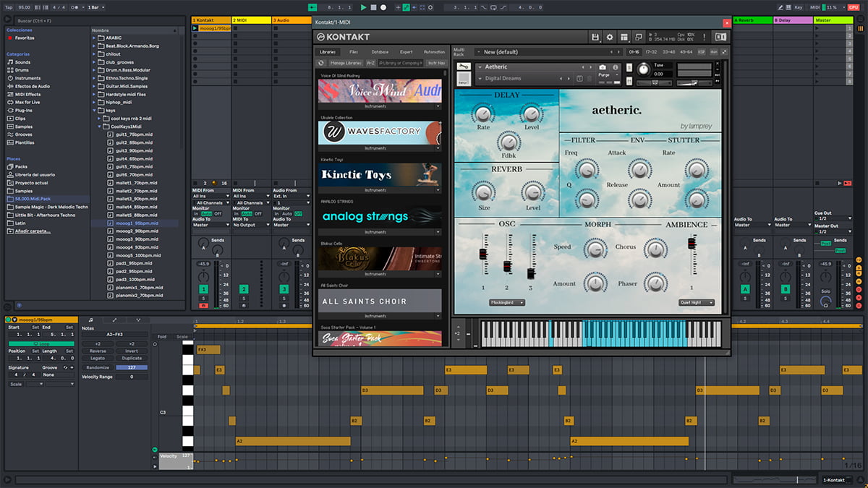
Task: Click the Ableton Record button
Action: point(383,7)
